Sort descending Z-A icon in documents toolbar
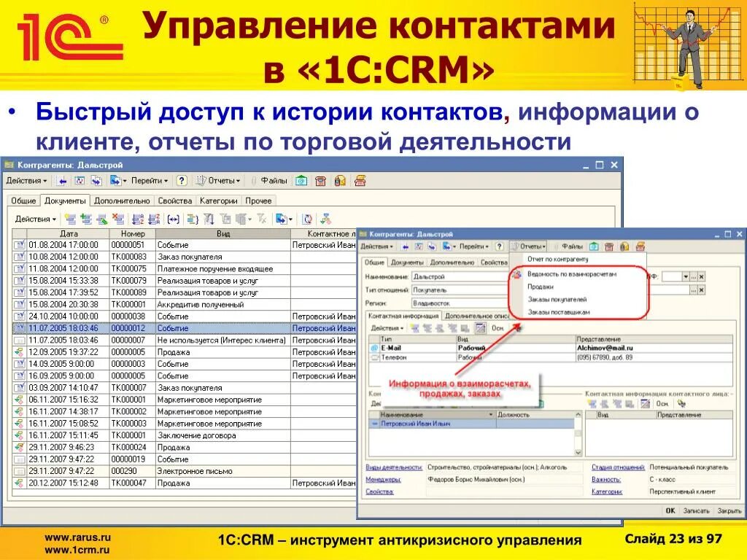The image size is (747, 560). pos(154,219)
